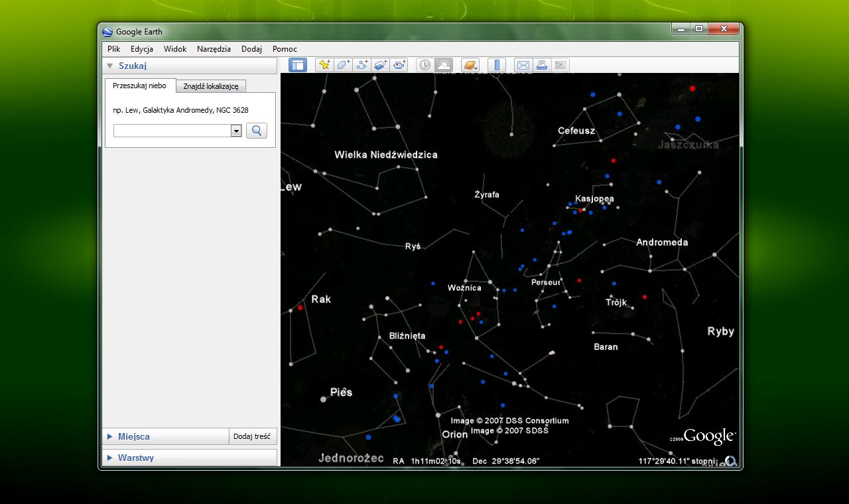Click the Perseus constellation label

546,282
